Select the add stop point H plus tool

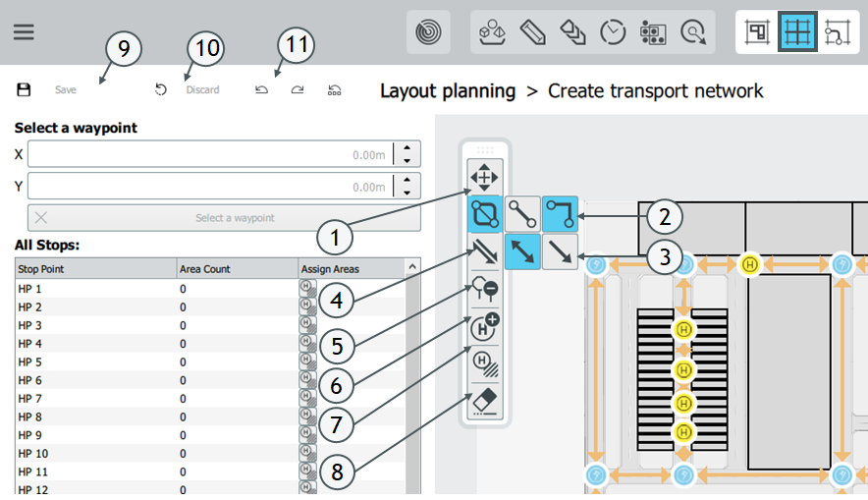[485, 327]
